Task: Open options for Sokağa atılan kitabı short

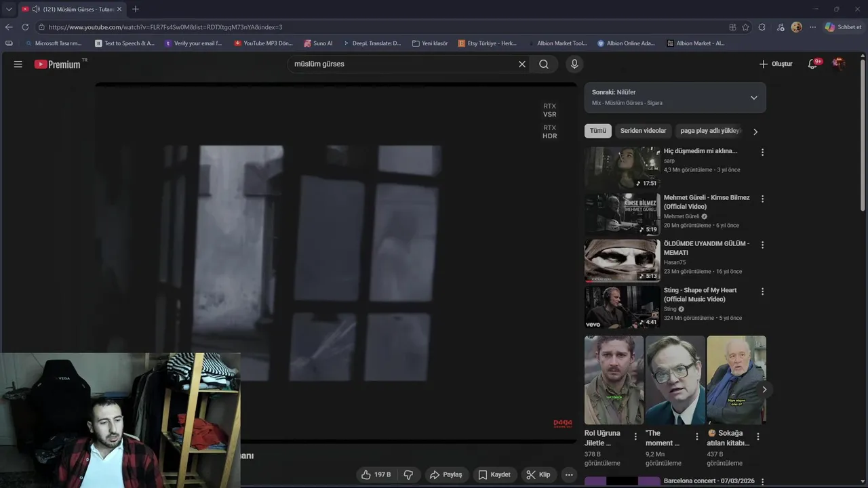Action: (758, 436)
